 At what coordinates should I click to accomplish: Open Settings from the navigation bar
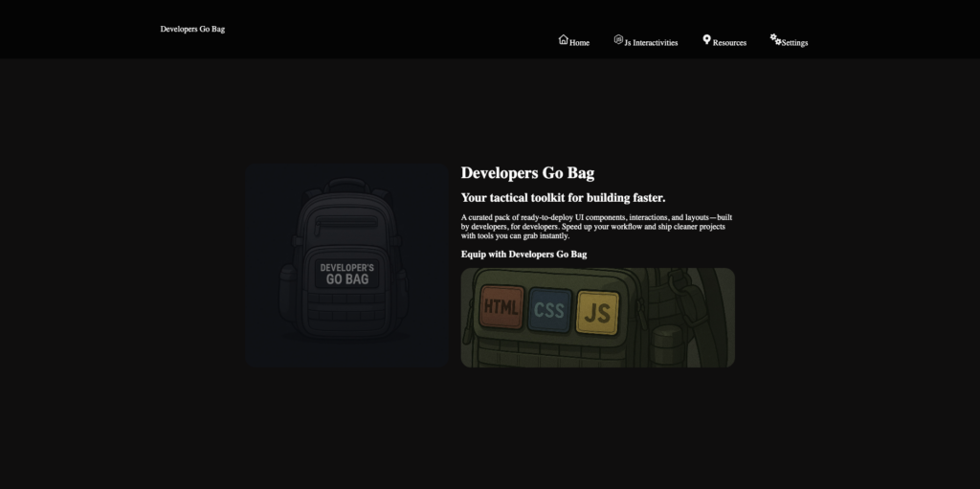(794, 43)
